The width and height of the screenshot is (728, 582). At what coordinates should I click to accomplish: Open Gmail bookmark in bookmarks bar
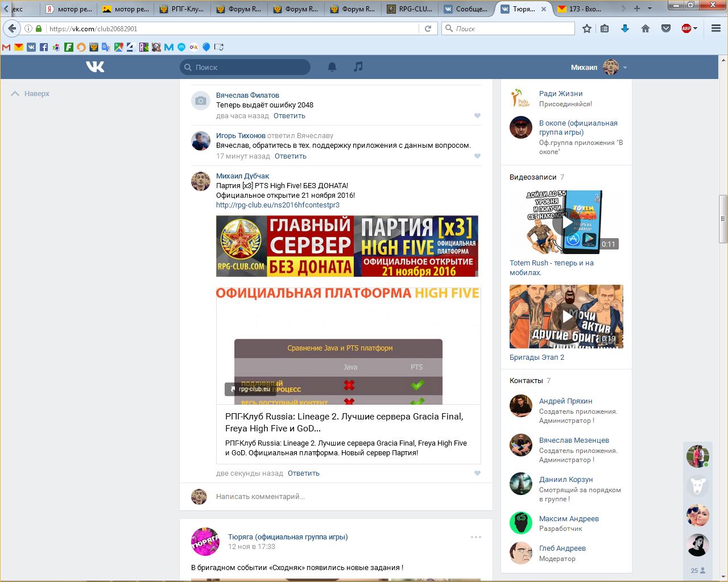click(6, 47)
